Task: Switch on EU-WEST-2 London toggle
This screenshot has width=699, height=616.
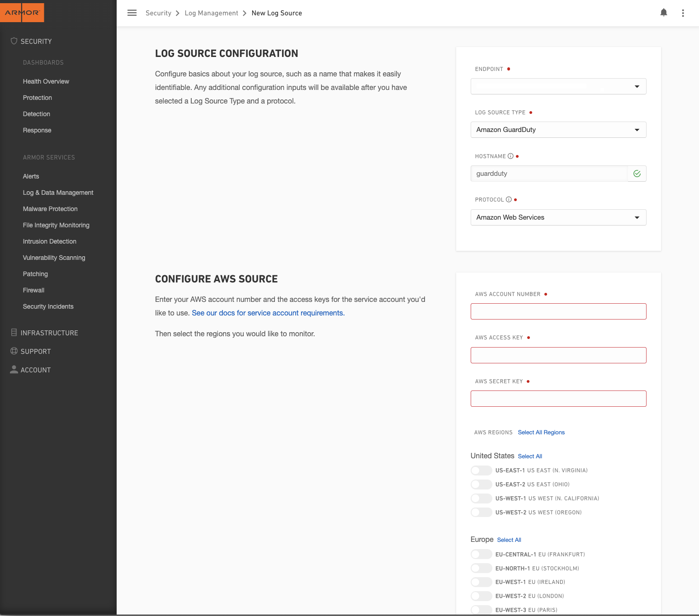Action: click(481, 596)
